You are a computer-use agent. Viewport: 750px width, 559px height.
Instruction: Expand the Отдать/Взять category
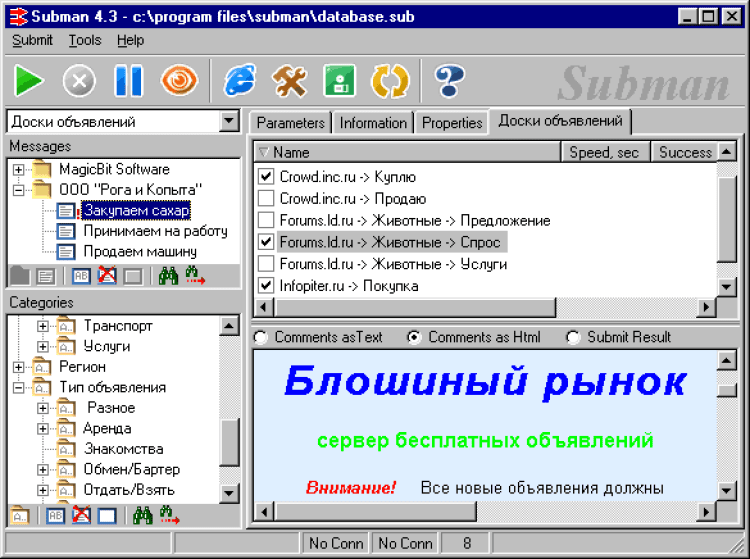pos(43,490)
